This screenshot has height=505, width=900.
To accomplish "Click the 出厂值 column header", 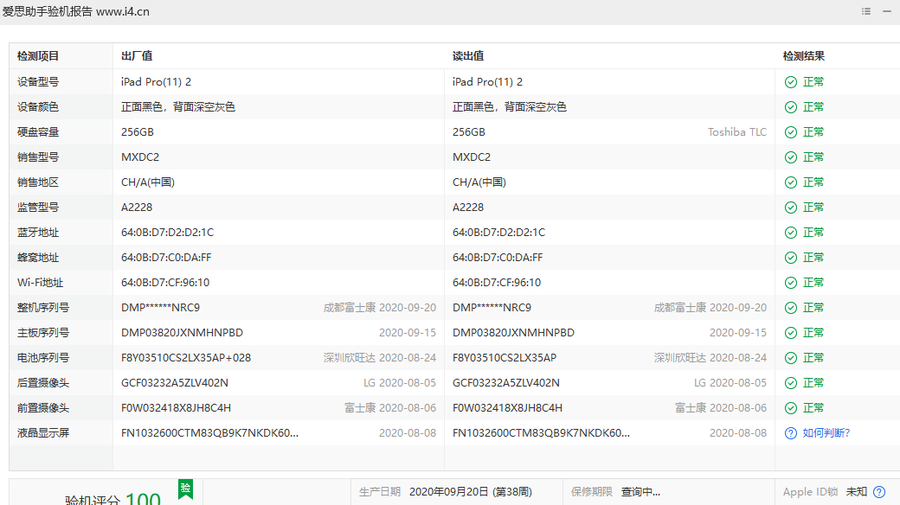I will pyautogui.click(x=137, y=56).
